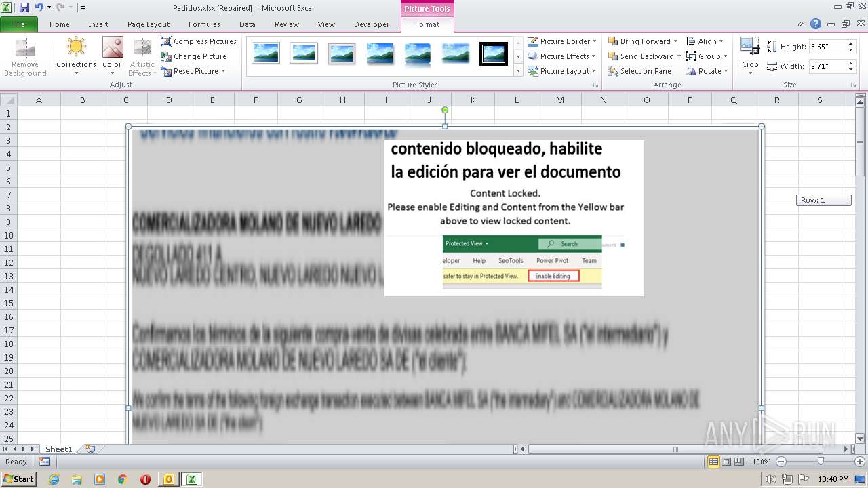Expand the Picture Styles gallery More arrow
Screen dimensions: 868x488
(519, 70)
